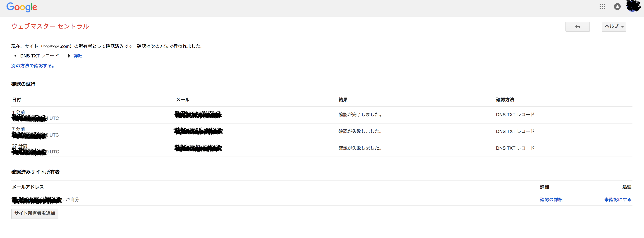Open the Google apps grid icon
This screenshot has height=238, width=644.
602,7
